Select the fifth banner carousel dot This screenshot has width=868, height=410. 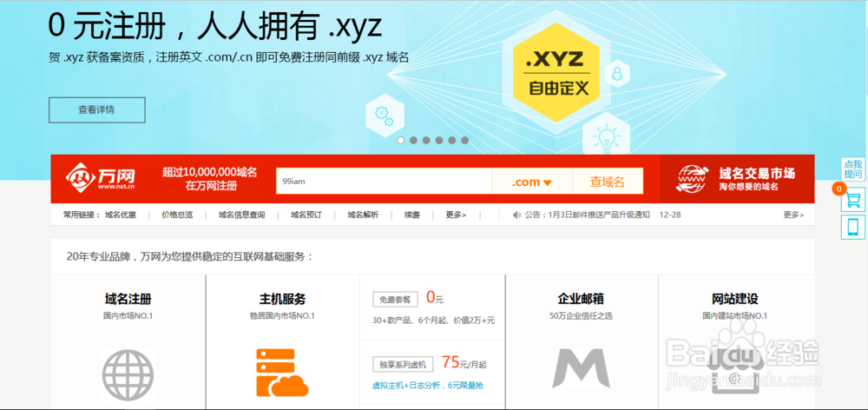451,140
